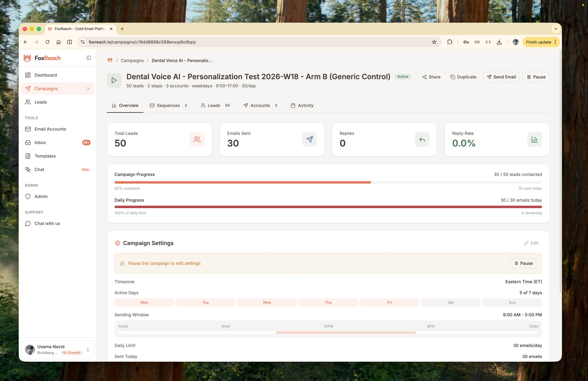Click the fox home breadcrumb icon
The height and width of the screenshot is (381, 588).
(110, 60)
